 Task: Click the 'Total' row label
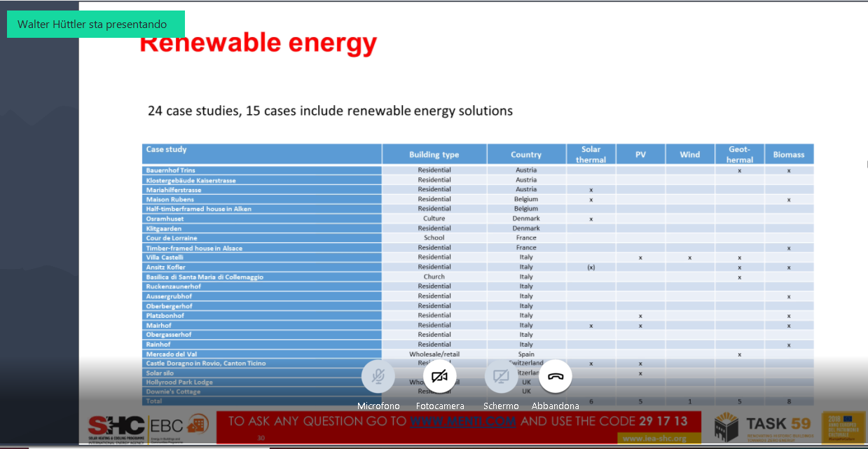point(154,401)
